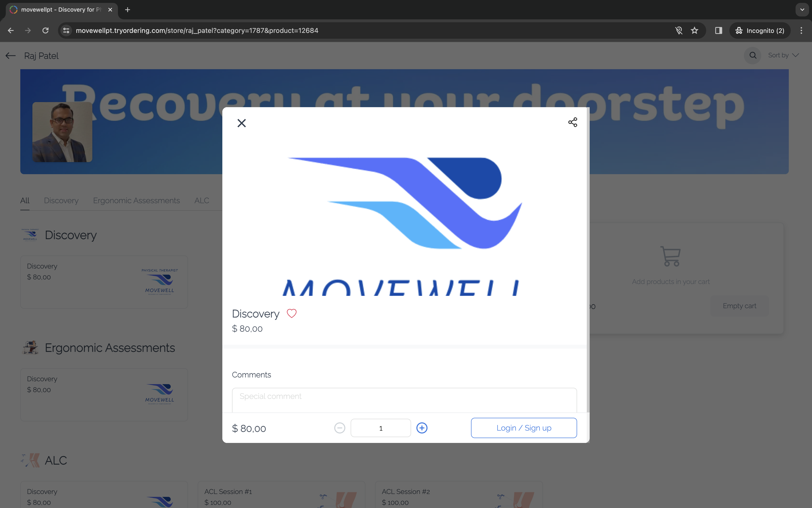Go back with the browser back arrow
This screenshot has height=508, width=812.
pos(11,30)
